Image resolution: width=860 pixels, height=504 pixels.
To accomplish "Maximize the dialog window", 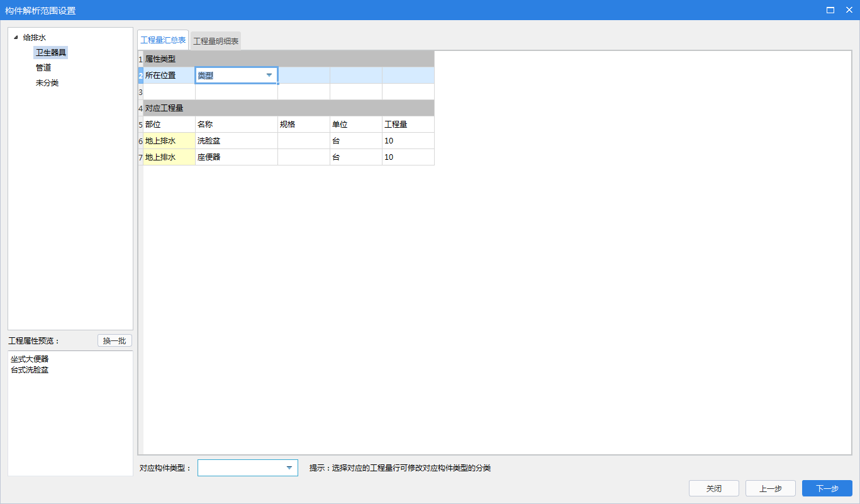I will 830,10.
